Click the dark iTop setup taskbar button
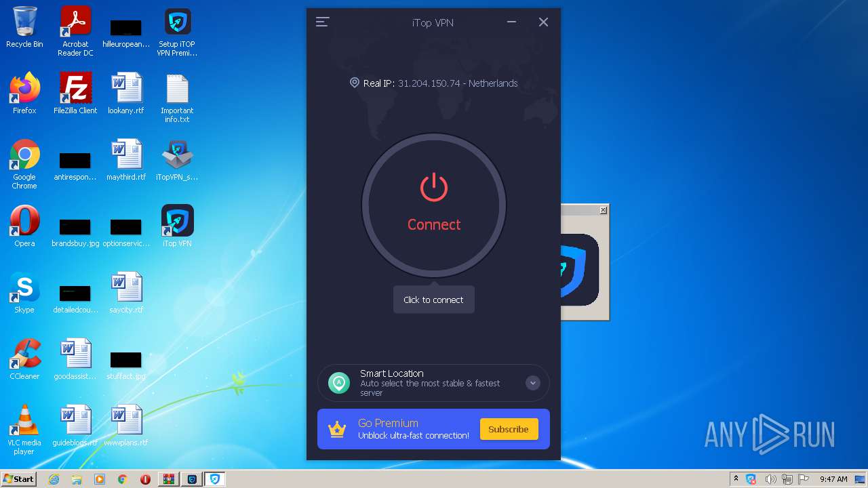 pos(192,479)
